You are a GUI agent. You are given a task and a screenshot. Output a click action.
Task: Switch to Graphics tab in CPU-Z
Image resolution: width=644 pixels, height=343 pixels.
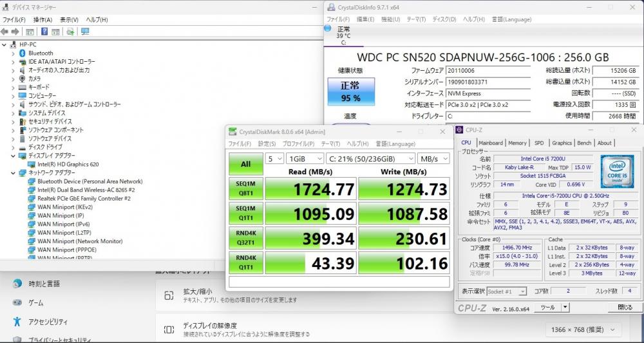coord(562,143)
